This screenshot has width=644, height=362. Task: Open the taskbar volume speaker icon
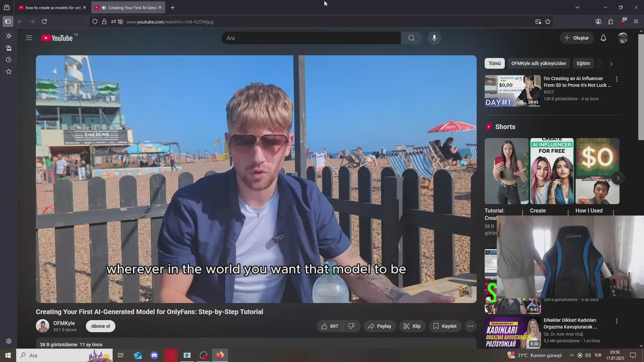(x=587, y=355)
